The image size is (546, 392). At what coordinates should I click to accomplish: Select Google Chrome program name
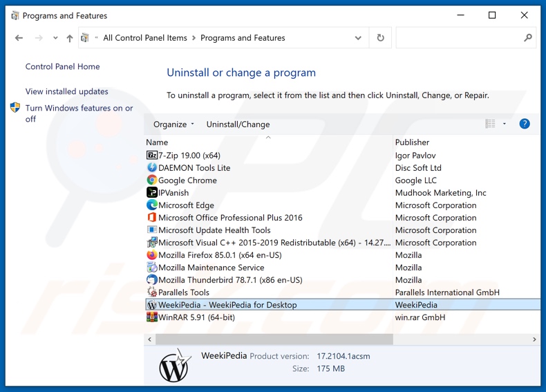[x=188, y=180]
